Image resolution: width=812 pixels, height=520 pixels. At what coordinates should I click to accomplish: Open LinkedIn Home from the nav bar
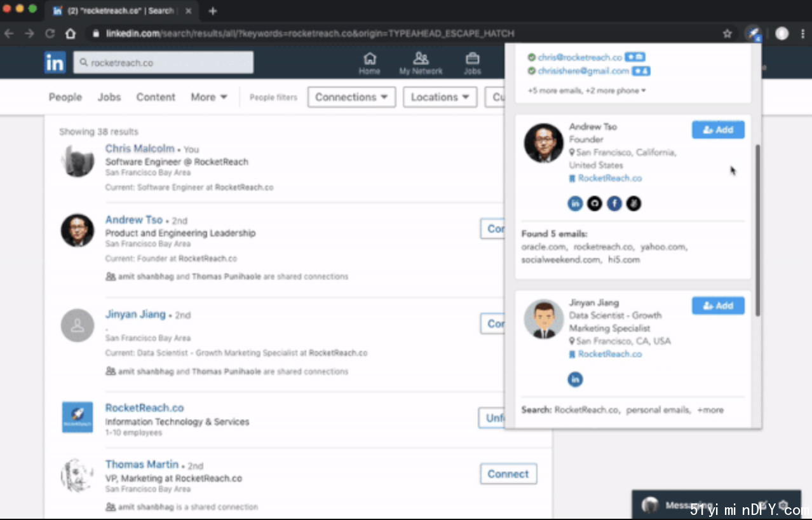click(369, 63)
